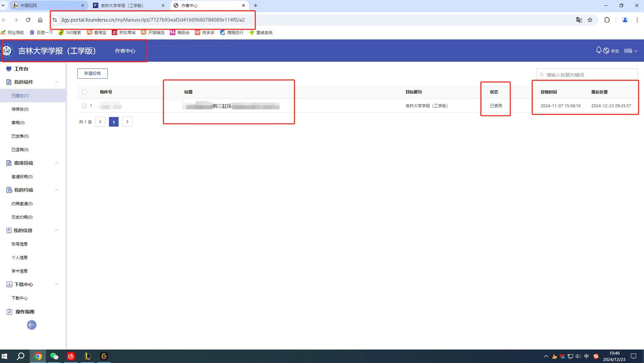The height and width of the screenshot is (363, 644).
Task: Click the address bar URL
Action: click(x=153, y=20)
